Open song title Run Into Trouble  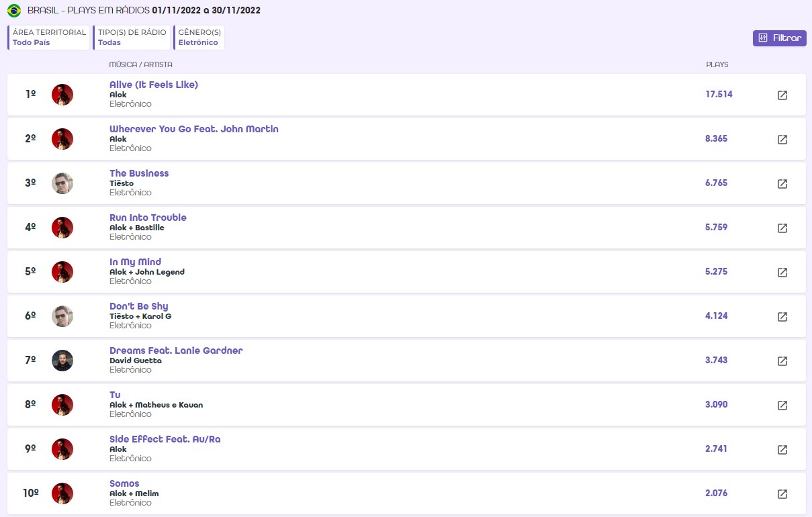click(148, 218)
